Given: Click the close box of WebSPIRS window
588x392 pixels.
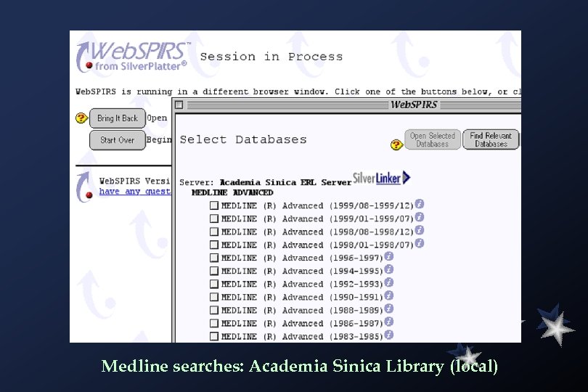Looking at the screenshot, I should [x=179, y=105].
